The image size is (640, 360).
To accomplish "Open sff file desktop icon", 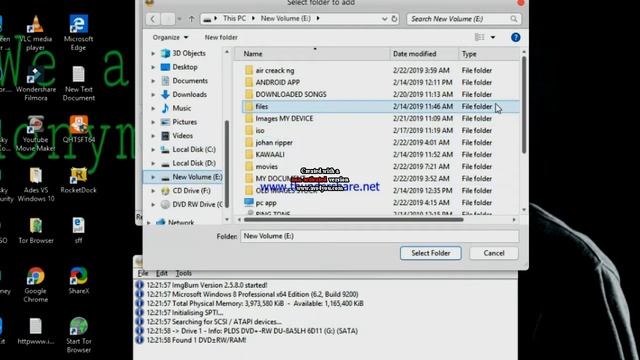I will 78,231.
